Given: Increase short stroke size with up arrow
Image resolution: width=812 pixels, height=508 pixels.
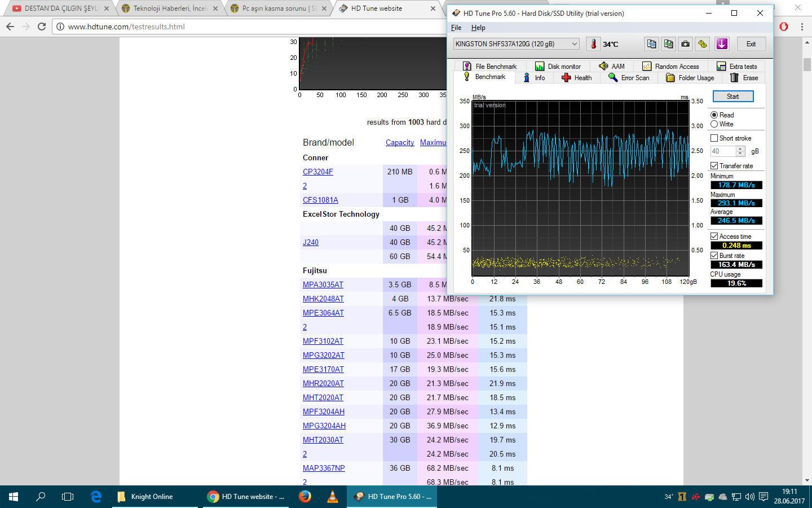Looking at the screenshot, I should click(740, 149).
